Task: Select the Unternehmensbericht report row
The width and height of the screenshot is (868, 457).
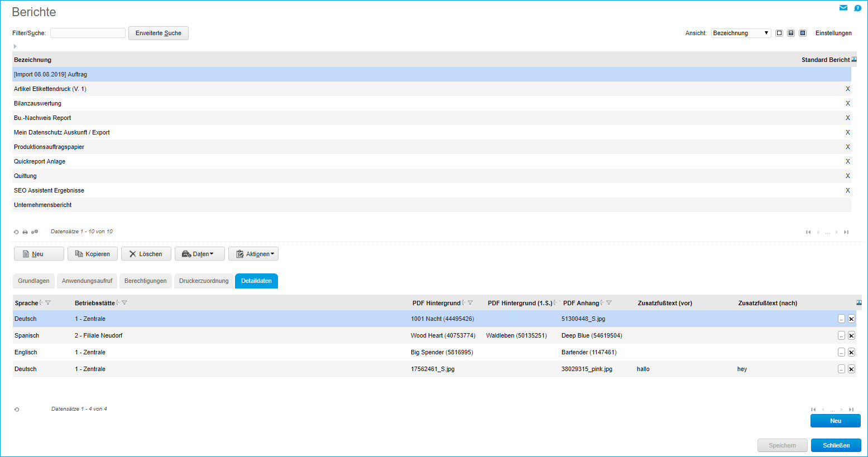Action: tap(431, 205)
